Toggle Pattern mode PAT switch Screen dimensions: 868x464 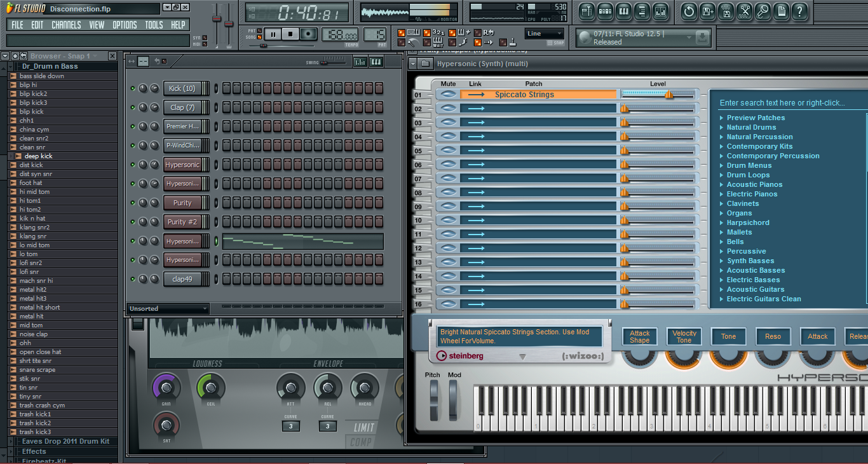259,31
